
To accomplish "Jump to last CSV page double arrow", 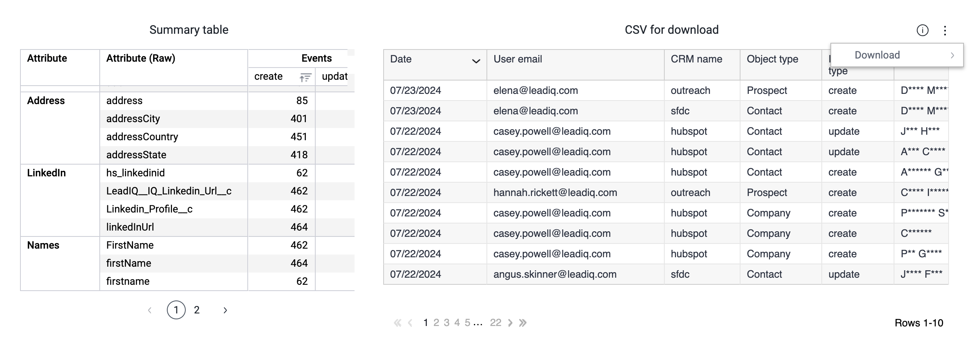I will [523, 323].
